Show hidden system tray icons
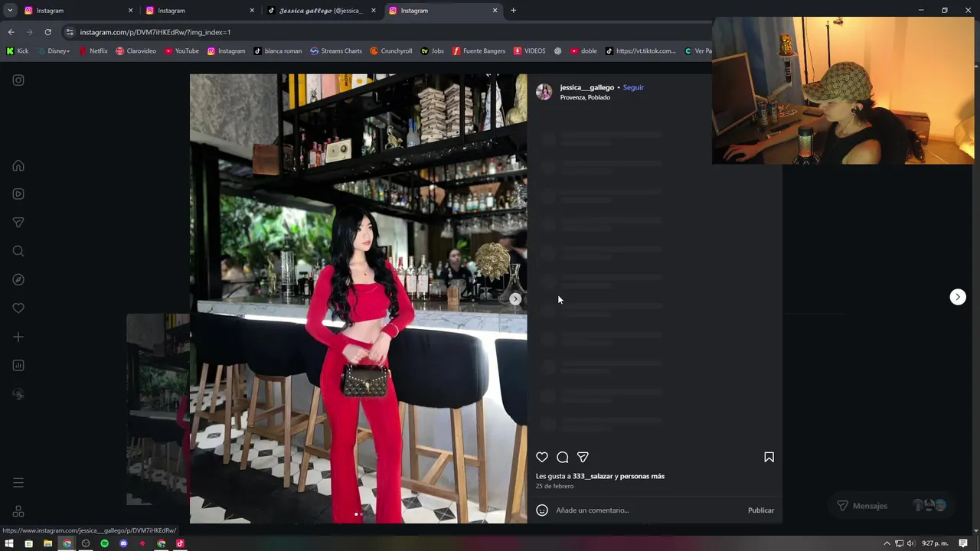The image size is (980, 551). [887, 543]
